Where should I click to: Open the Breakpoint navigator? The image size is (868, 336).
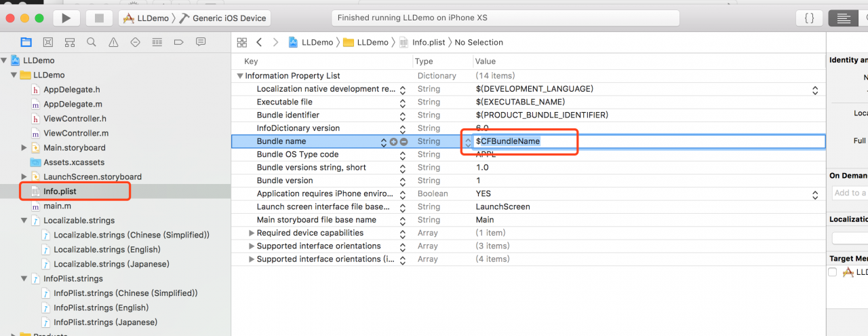(178, 42)
